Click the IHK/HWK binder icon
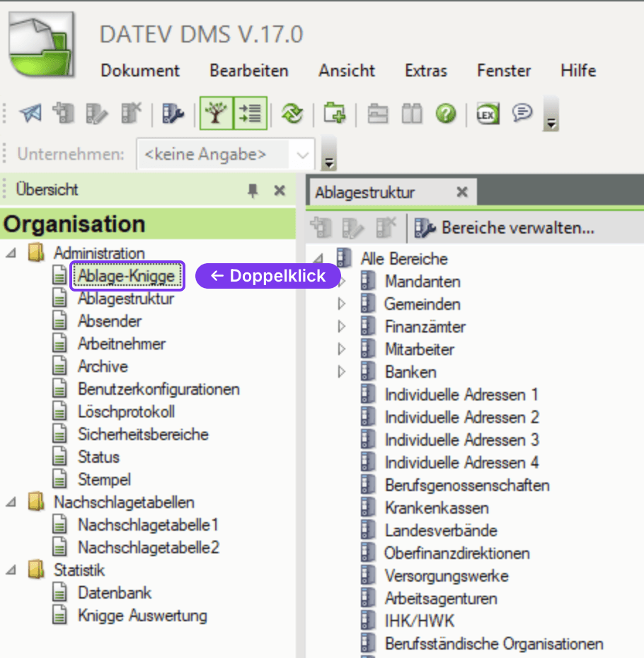644x658 pixels. click(x=368, y=621)
